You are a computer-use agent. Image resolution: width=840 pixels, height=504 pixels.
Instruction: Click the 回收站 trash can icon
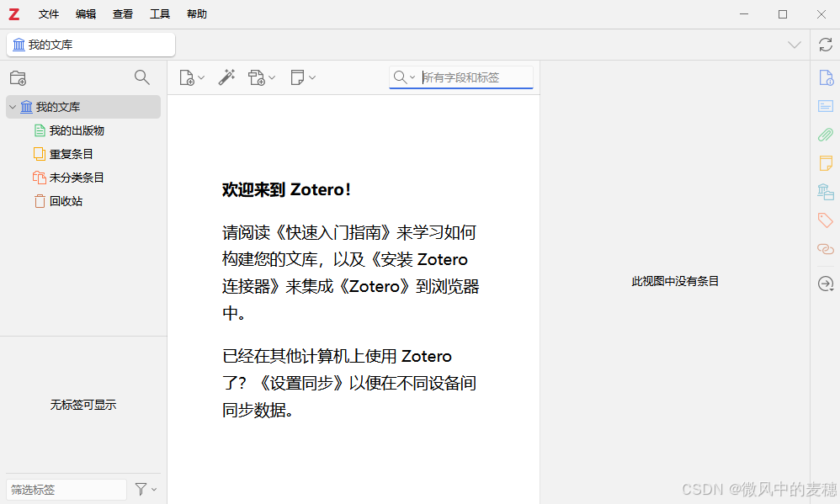(40, 201)
